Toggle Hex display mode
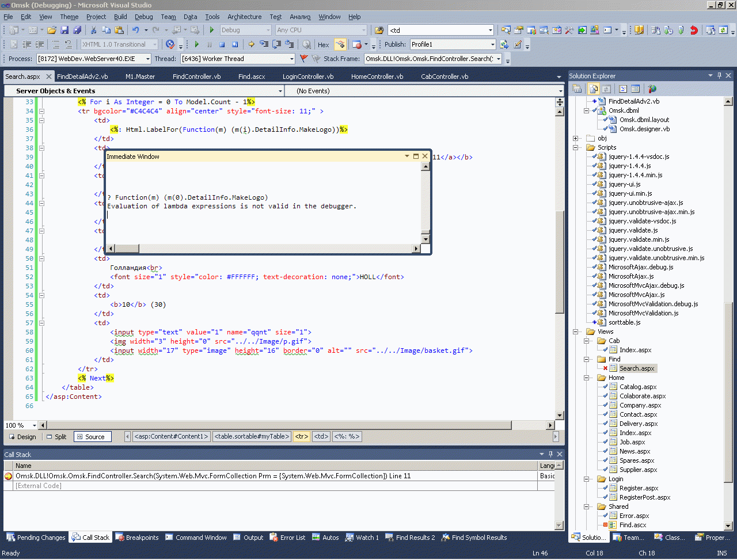 (x=324, y=44)
